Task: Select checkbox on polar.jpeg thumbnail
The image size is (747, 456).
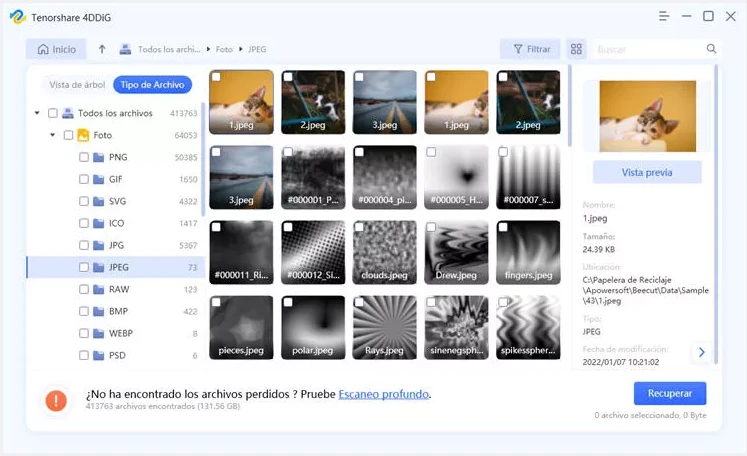Action: coord(288,302)
